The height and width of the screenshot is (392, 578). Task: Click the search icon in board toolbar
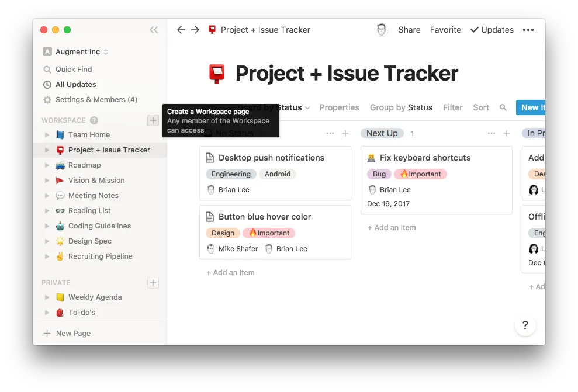[x=503, y=107]
